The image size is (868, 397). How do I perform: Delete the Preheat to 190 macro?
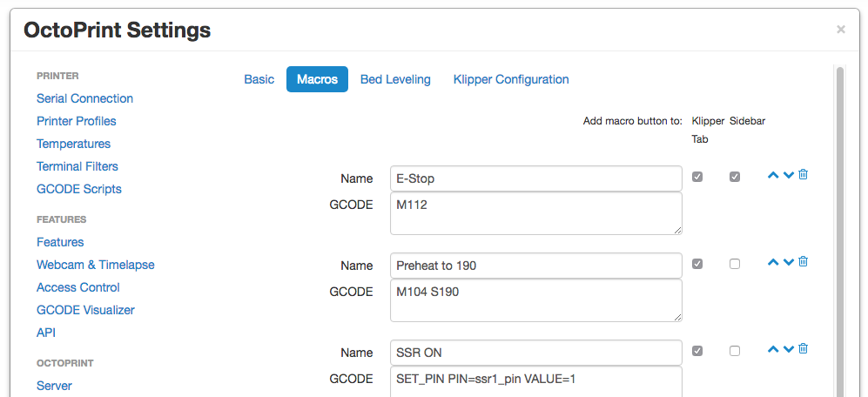point(804,261)
